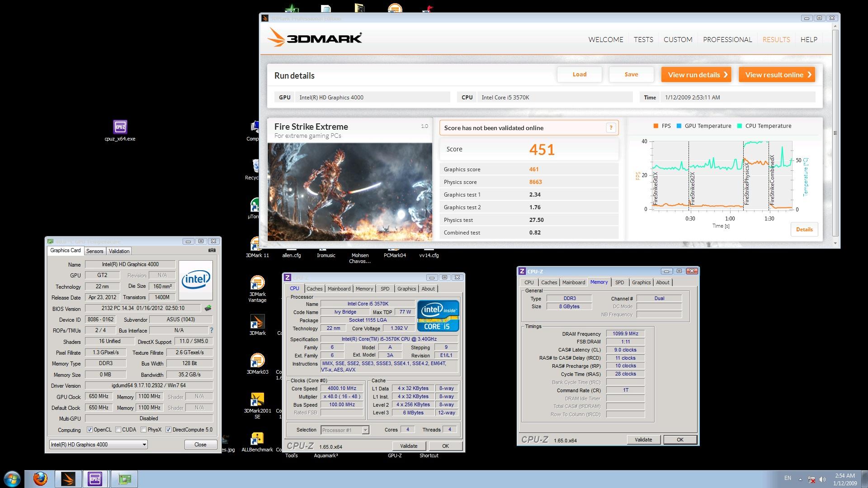Click Validate in CPU-Z CPU window

[409, 446]
